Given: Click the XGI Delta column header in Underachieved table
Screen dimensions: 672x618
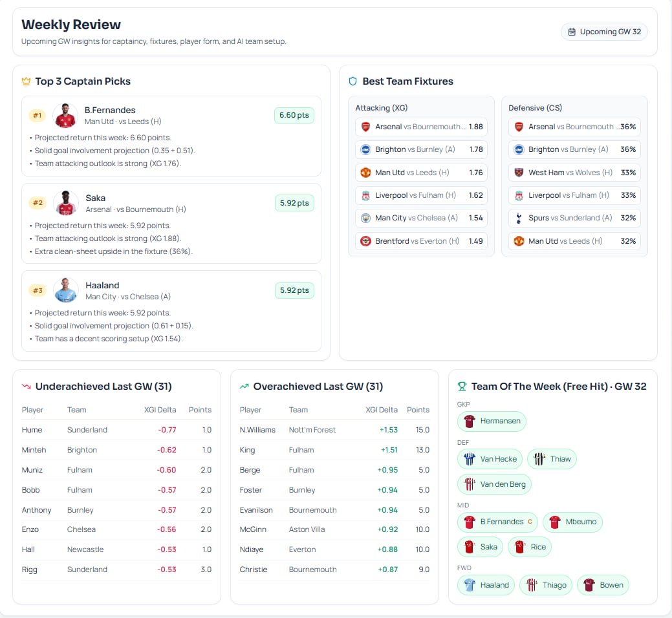Looking at the screenshot, I should (x=160, y=410).
